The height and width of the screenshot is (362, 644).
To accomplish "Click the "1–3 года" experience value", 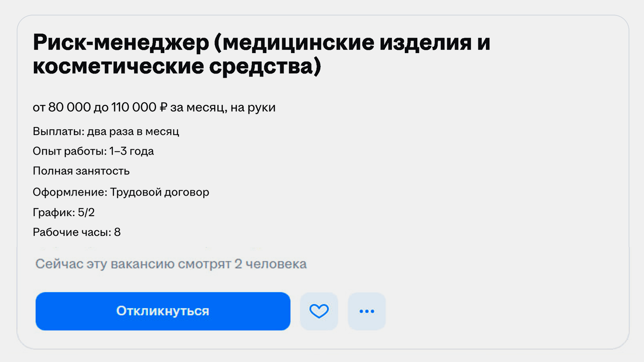I will tap(132, 151).
